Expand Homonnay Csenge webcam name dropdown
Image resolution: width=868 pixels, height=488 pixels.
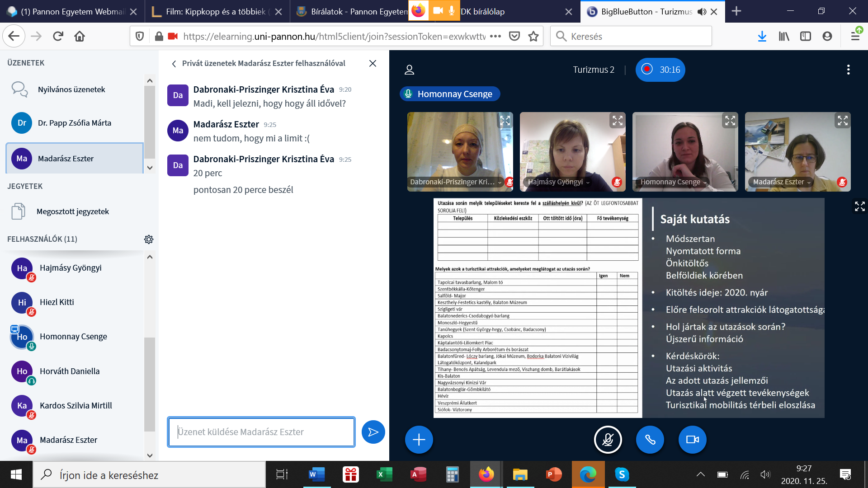point(705,183)
